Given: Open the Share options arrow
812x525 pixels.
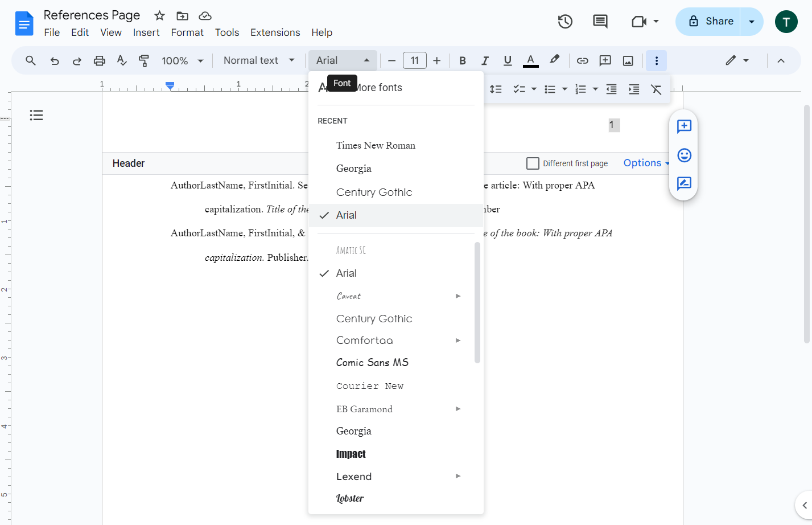Looking at the screenshot, I should point(752,22).
